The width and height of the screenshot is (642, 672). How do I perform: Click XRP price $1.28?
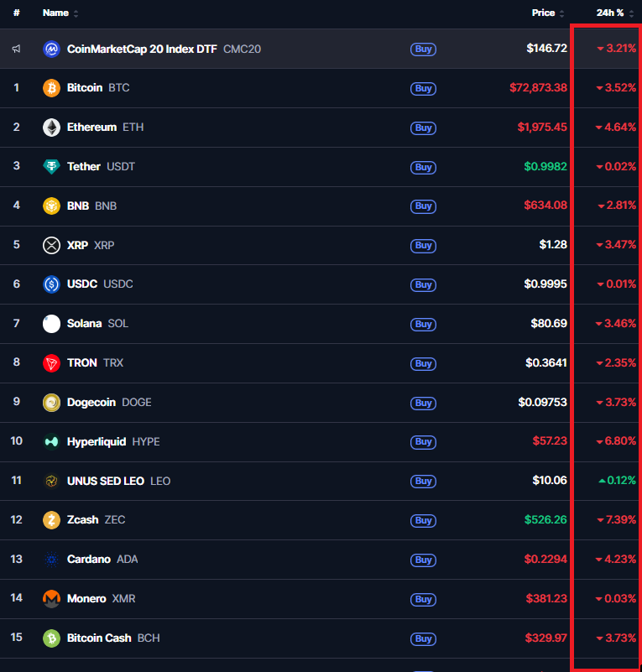pos(553,245)
